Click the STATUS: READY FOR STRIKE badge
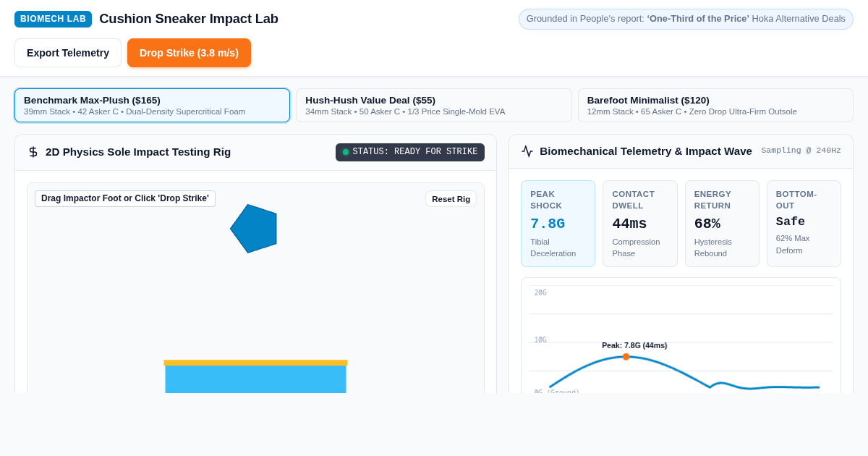The height and width of the screenshot is (456, 868). (x=410, y=152)
